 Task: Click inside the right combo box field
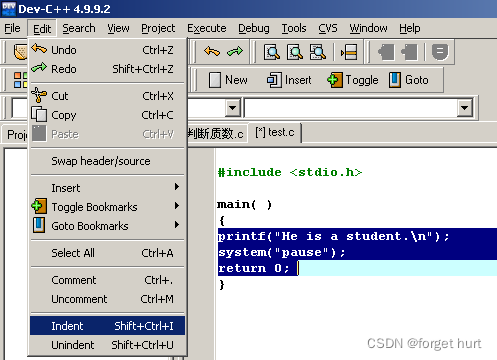(351, 108)
